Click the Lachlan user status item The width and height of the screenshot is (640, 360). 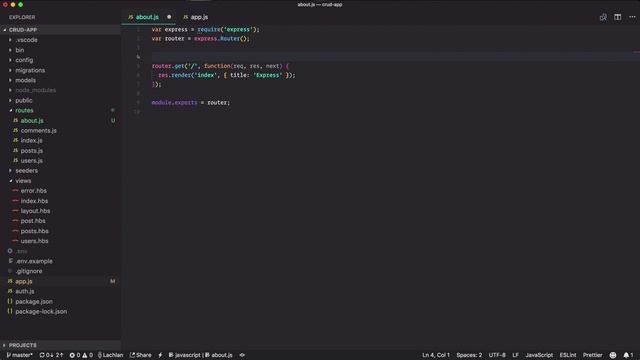(110, 355)
